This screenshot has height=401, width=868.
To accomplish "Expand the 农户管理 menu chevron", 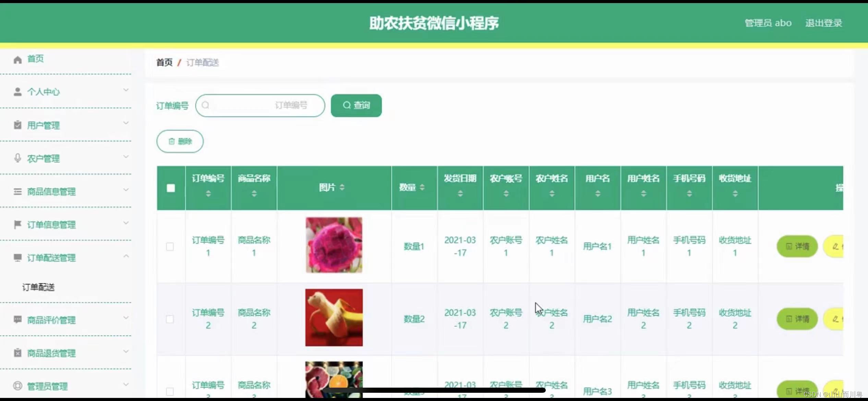I will click(126, 157).
